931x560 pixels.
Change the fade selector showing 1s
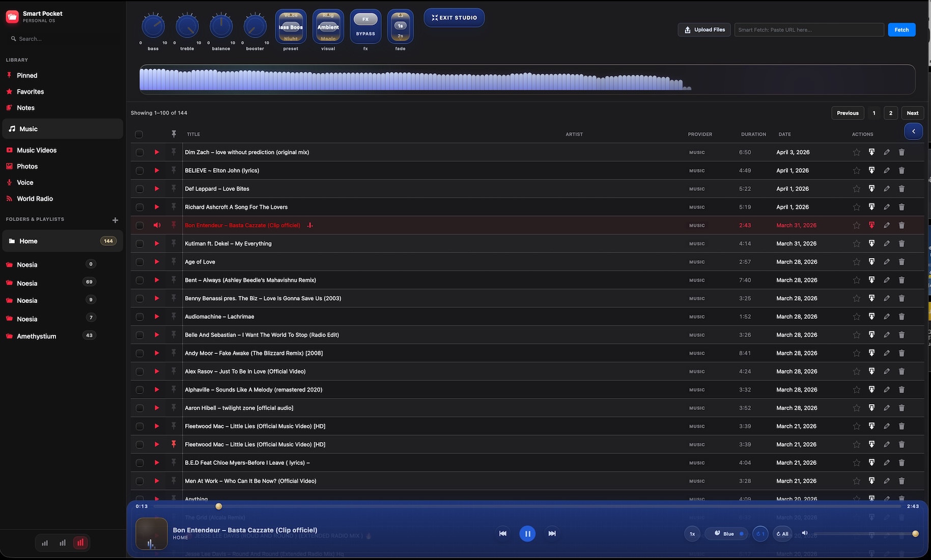click(x=401, y=26)
